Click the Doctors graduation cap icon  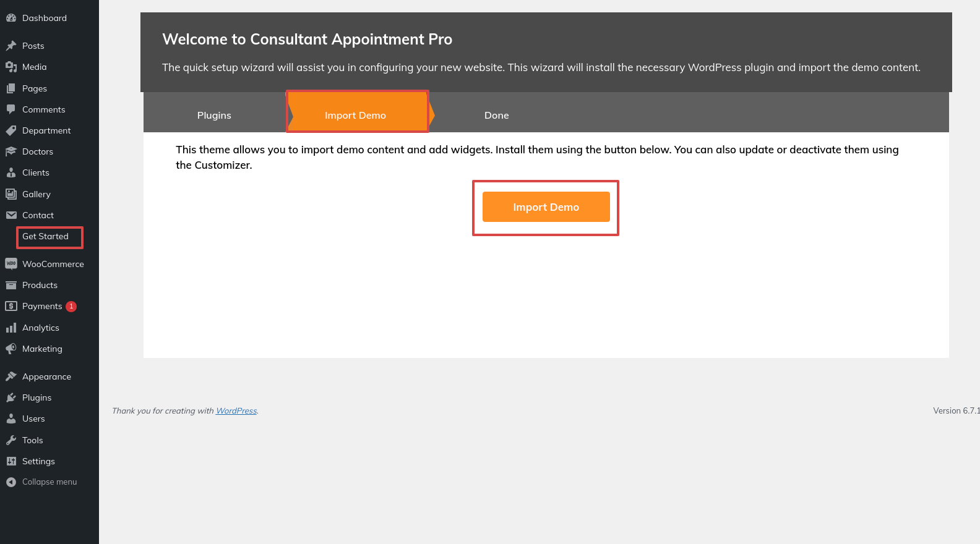click(11, 151)
